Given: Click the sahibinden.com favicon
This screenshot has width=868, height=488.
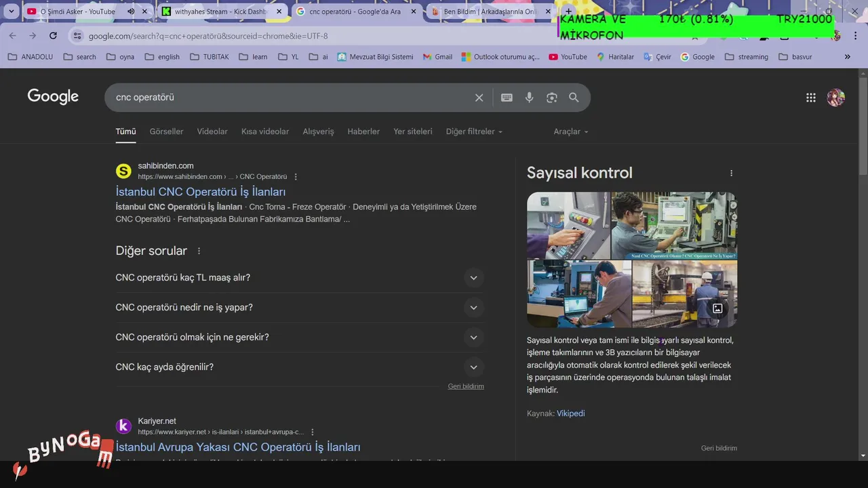Looking at the screenshot, I should [123, 171].
